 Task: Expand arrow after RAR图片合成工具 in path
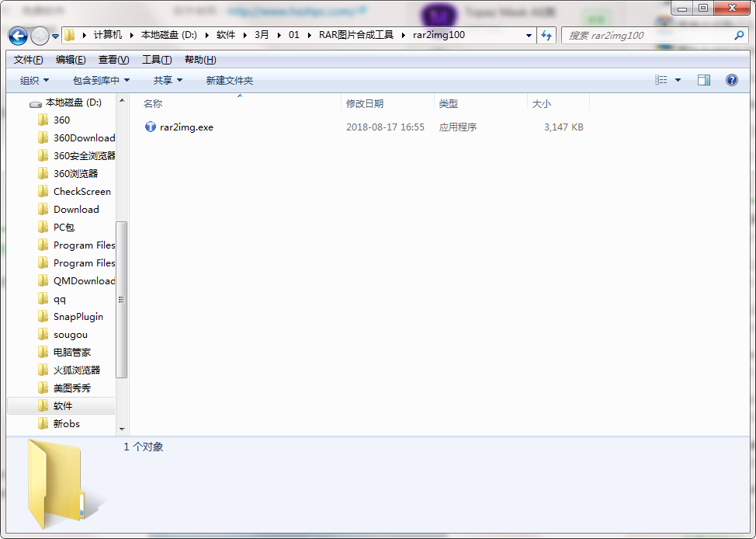pyautogui.click(x=403, y=35)
